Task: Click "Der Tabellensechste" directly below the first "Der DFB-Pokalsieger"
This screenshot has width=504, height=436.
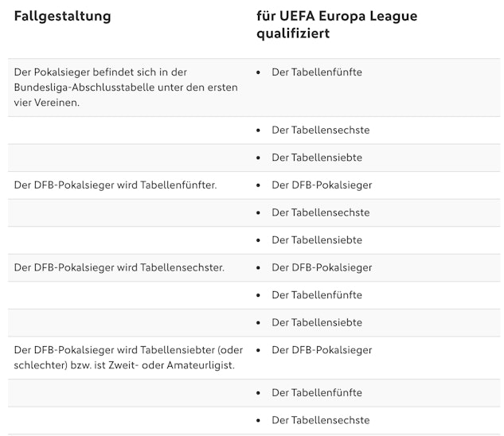Action: [320, 212]
